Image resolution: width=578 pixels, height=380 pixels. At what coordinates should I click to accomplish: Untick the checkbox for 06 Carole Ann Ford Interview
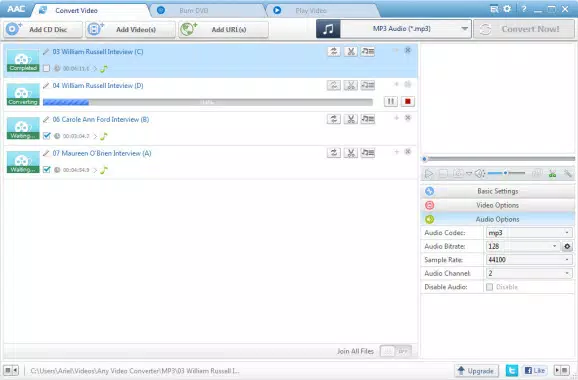[x=46, y=136]
